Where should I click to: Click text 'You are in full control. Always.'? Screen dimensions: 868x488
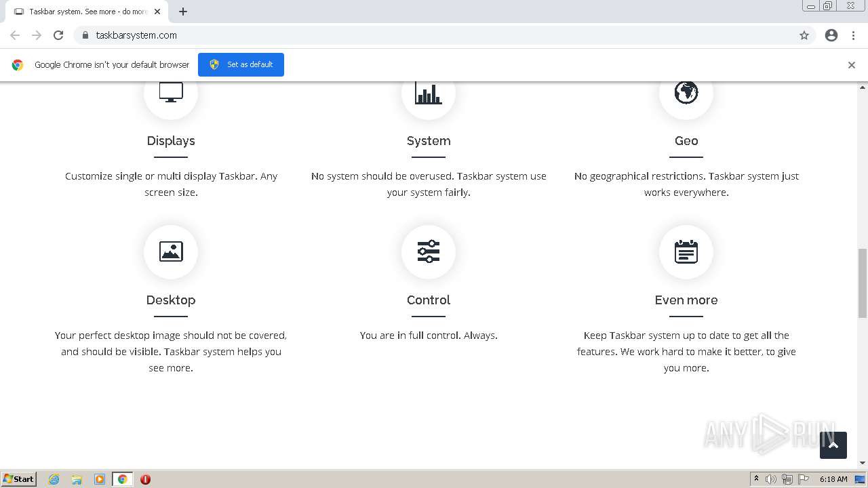[429, 335]
